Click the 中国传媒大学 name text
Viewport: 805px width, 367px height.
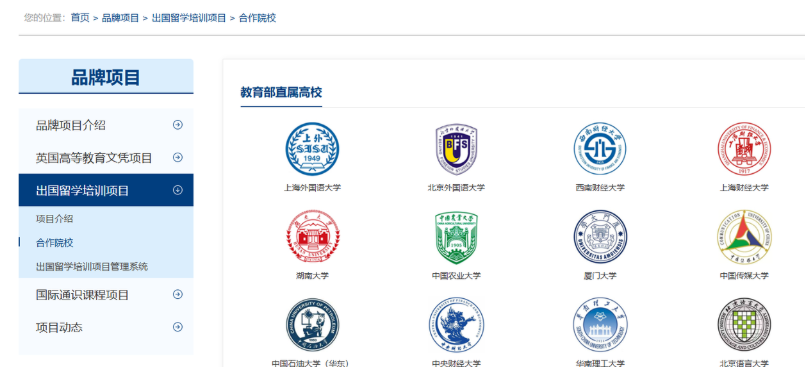[744, 276]
